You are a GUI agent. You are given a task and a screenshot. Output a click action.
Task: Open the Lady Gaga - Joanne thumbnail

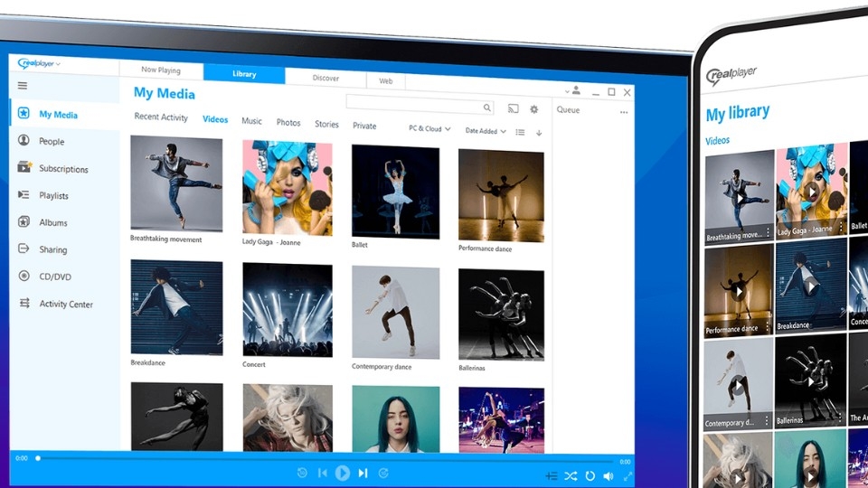288,188
